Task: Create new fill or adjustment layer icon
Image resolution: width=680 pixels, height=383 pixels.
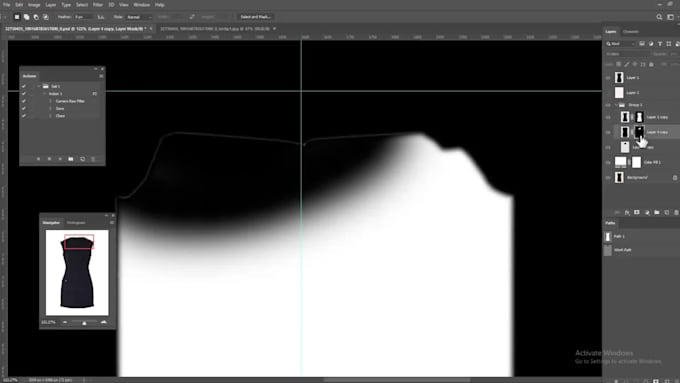Action: [x=647, y=213]
